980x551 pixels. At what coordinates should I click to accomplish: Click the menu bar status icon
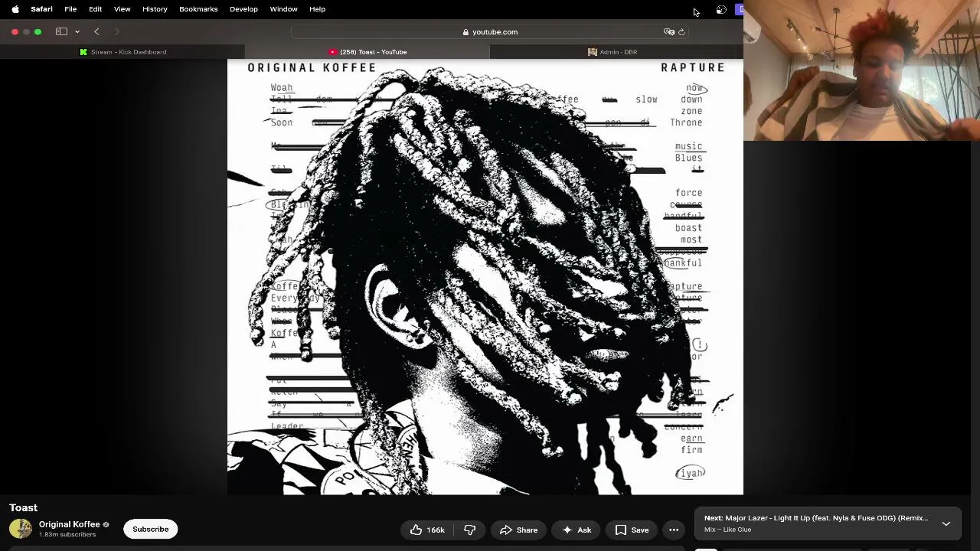(x=721, y=9)
